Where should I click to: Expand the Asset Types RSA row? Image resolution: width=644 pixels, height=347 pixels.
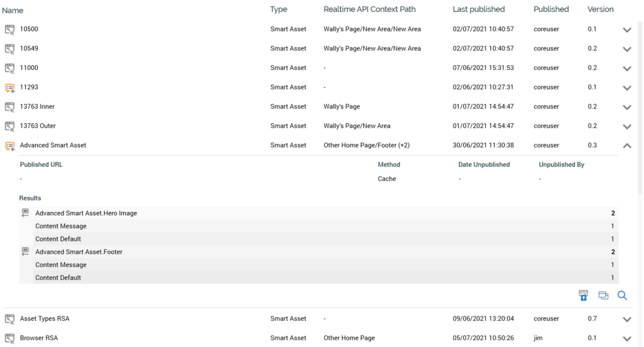tap(627, 319)
